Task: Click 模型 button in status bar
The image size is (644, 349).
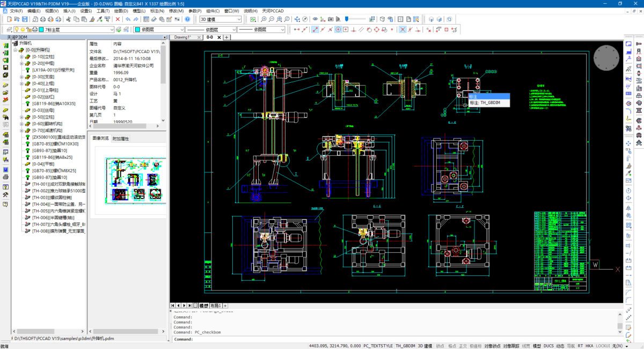Action: click(537, 346)
